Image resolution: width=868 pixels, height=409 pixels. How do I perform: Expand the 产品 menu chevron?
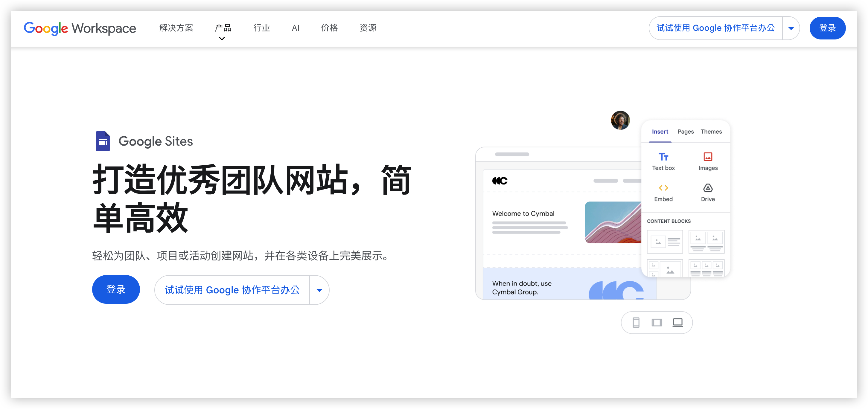(x=222, y=38)
